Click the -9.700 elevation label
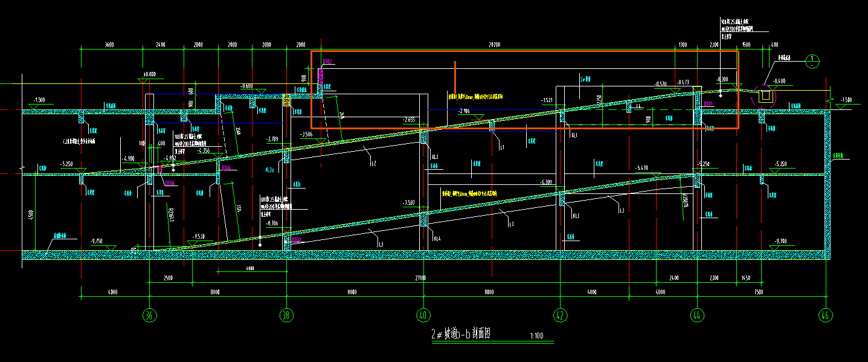Screen dimensions: 868x362 tap(779, 241)
